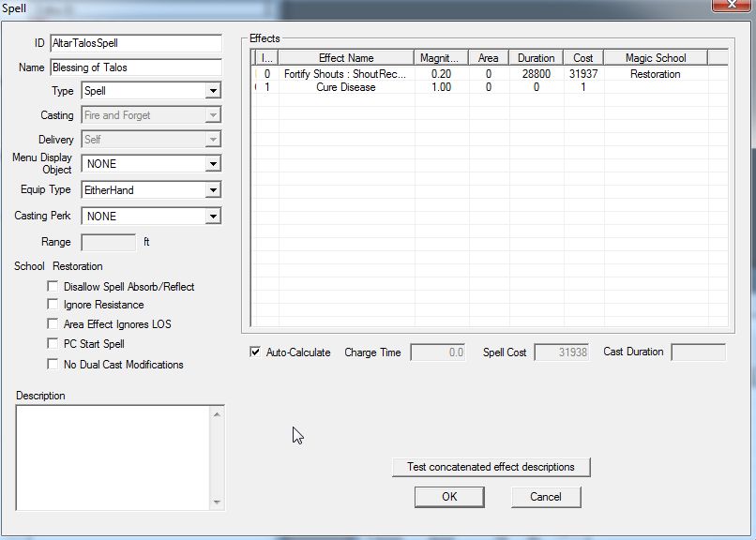Click the Cost column header
Screen dimensions: 756x540
click(583, 58)
